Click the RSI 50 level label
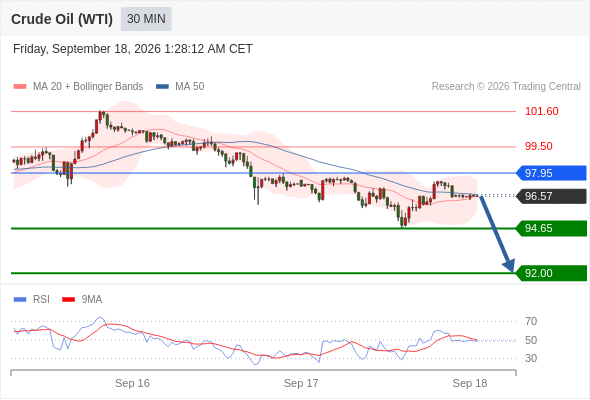 [x=531, y=340]
